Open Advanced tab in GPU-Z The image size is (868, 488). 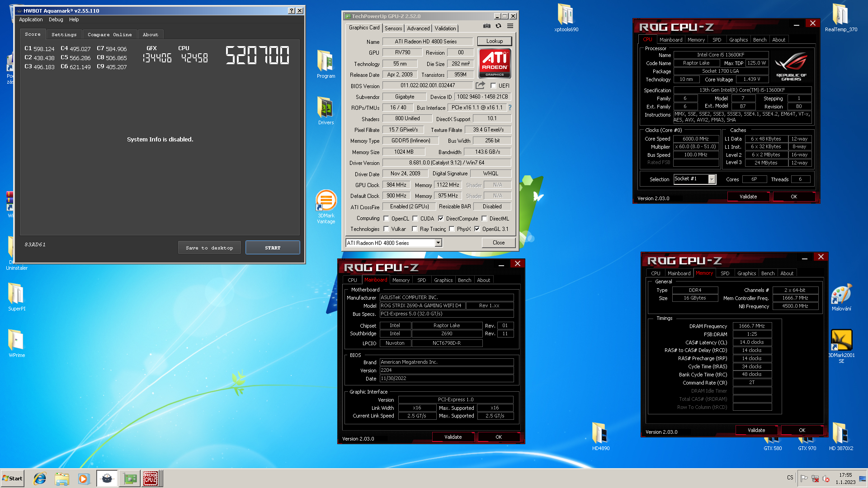(x=418, y=28)
